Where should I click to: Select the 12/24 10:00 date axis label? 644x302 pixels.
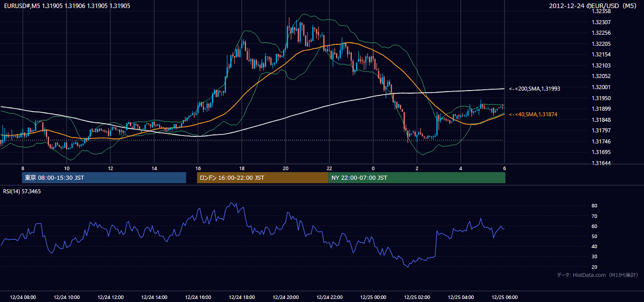coord(67,297)
